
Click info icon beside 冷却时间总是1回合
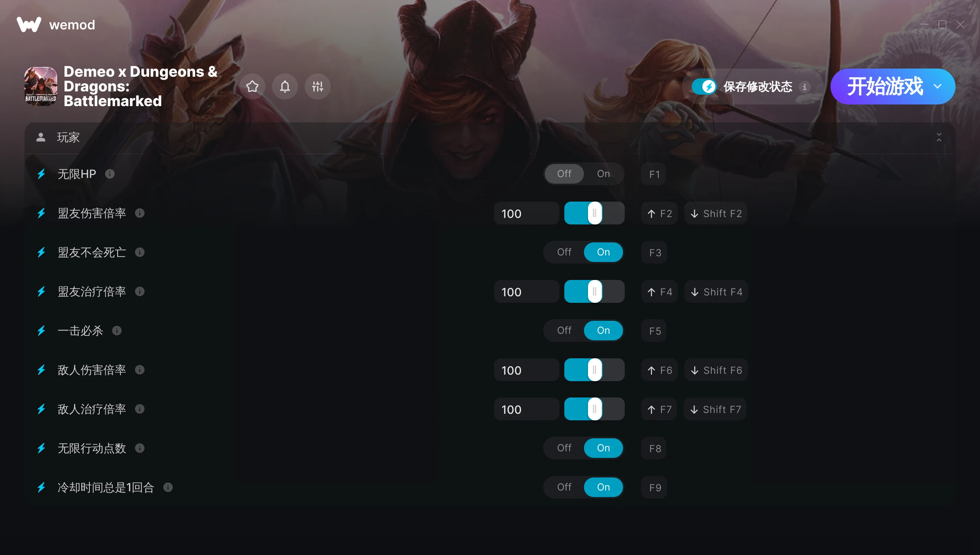point(168,487)
